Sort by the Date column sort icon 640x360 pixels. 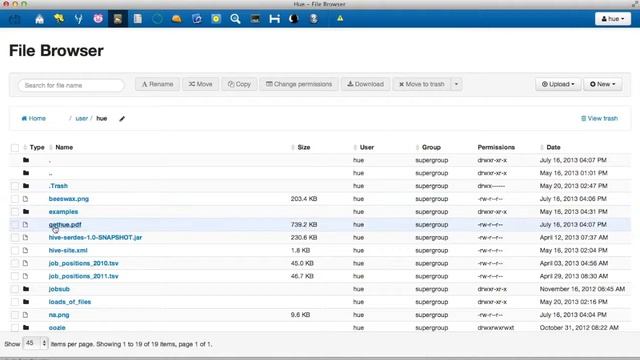pos(542,147)
